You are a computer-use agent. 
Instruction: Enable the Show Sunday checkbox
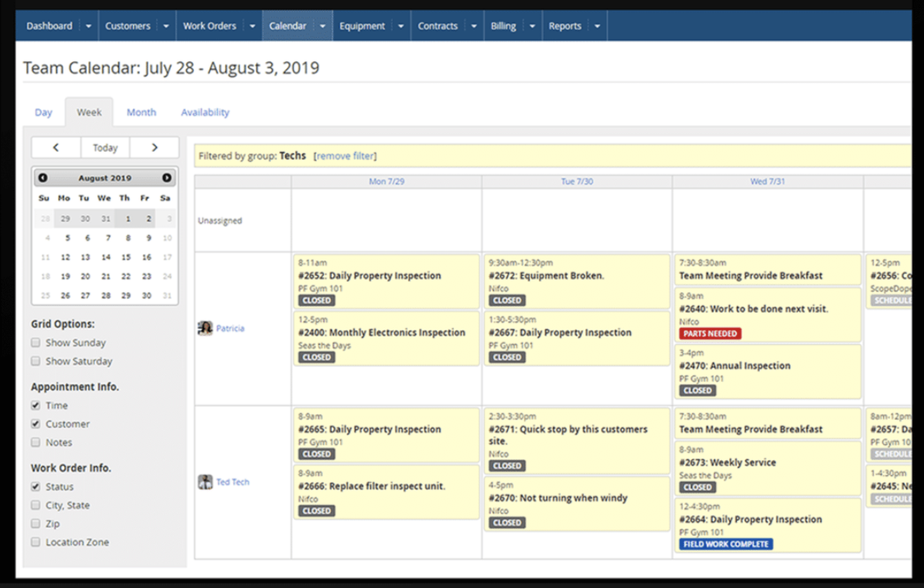point(35,342)
